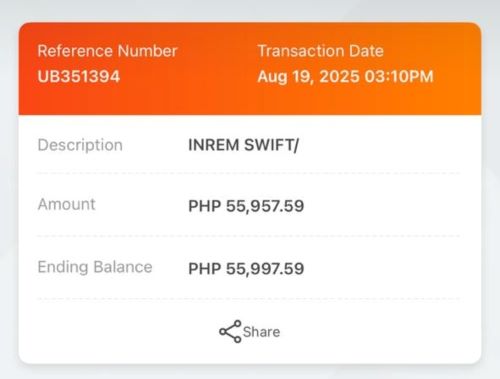500x379 pixels.
Task: Click the Transaction Date heading
Action: [320, 51]
